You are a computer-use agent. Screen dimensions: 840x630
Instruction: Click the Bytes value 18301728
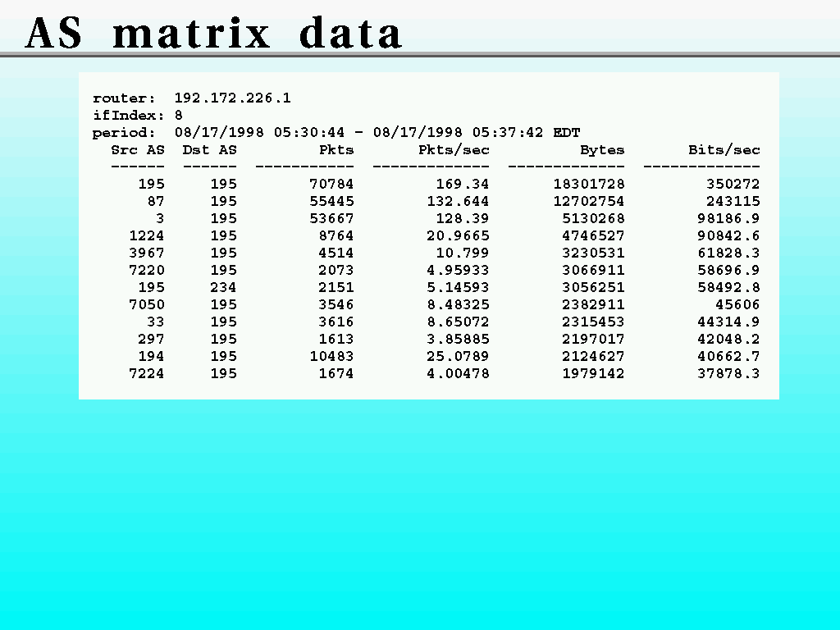tap(588, 185)
